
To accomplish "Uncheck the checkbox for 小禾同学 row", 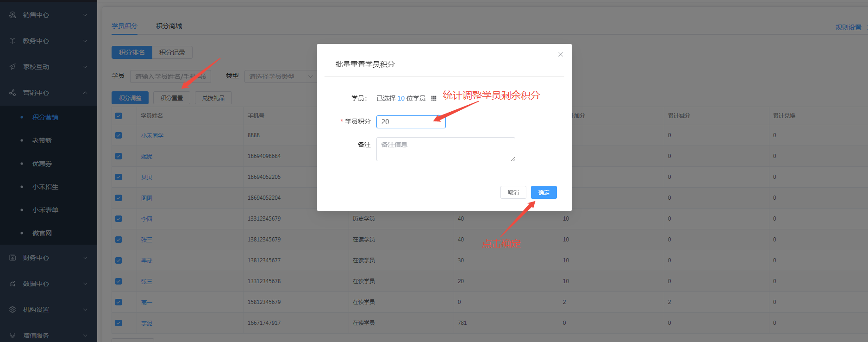I will pyautogui.click(x=119, y=135).
